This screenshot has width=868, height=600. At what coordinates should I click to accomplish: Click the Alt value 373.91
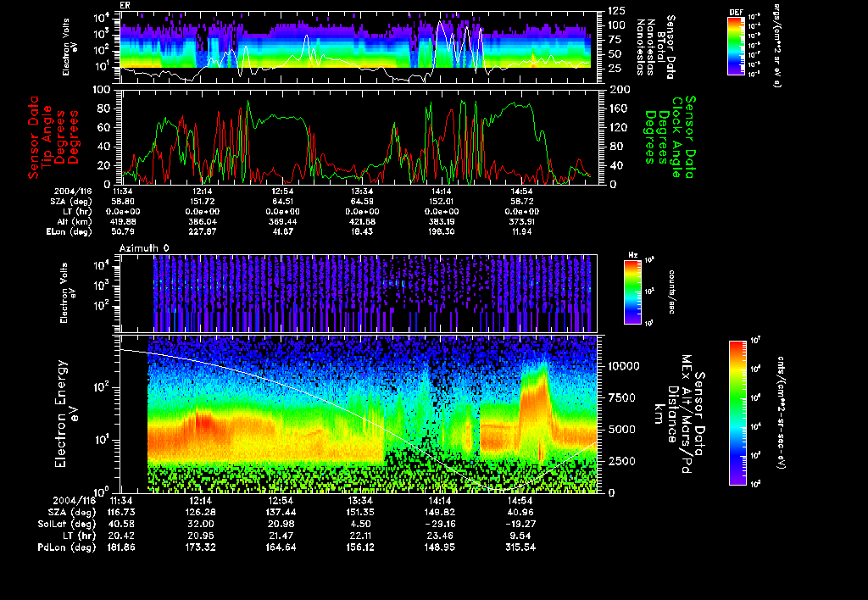click(521, 221)
